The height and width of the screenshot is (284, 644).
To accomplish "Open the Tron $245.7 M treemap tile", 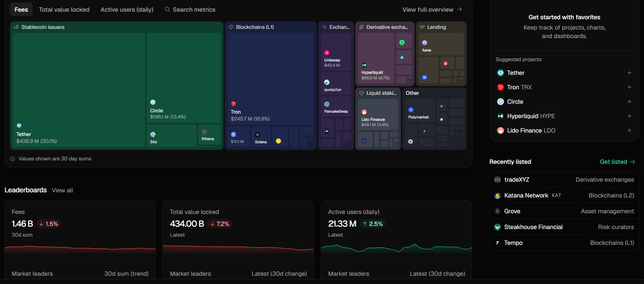I will (x=270, y=79).
